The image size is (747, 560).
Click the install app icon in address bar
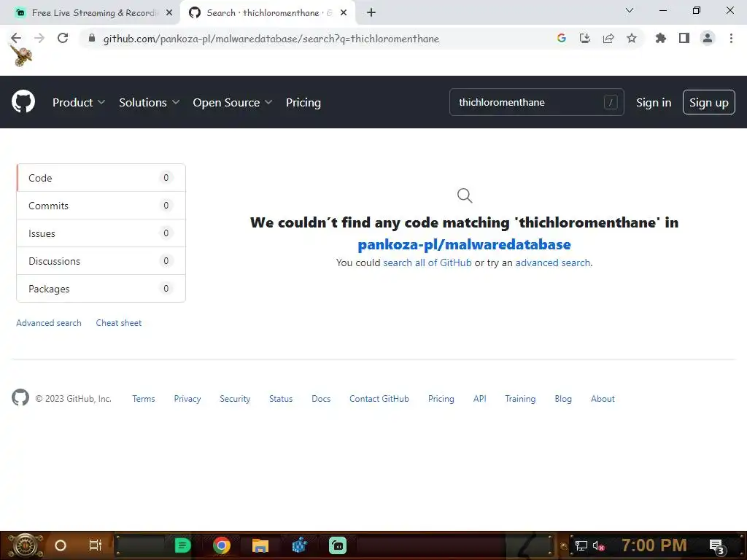click(x=585, y=38)
